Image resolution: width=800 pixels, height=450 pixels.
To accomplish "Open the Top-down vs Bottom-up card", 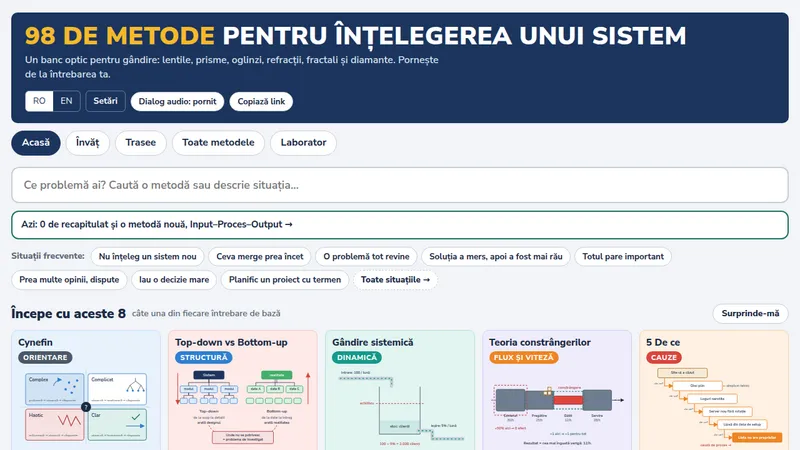I will [x=243, y=390].
